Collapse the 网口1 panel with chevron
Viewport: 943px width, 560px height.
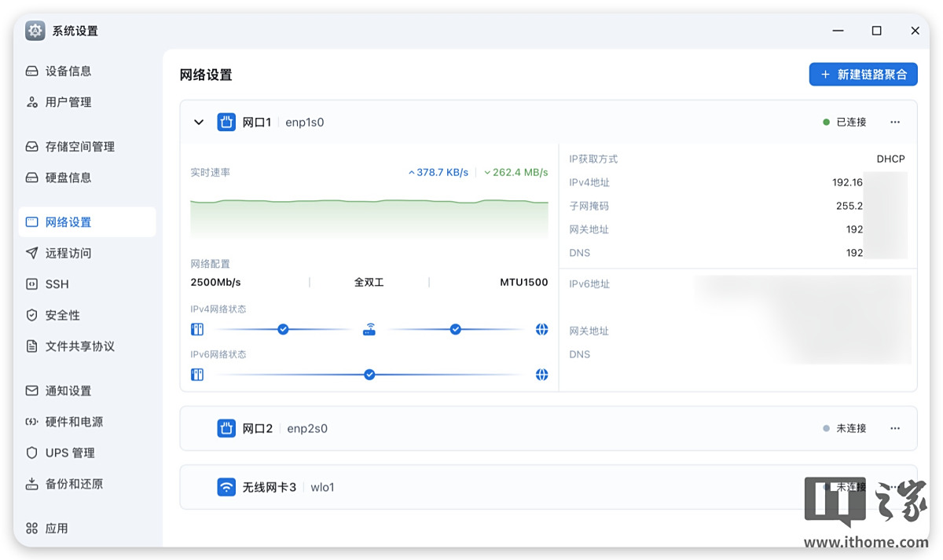click(199, 122)
